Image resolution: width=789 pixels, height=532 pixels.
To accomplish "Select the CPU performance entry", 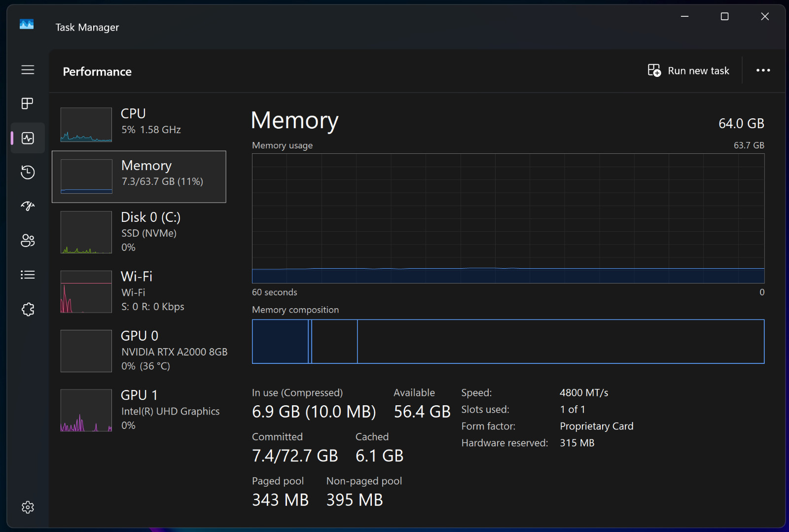I will point(139,124).
